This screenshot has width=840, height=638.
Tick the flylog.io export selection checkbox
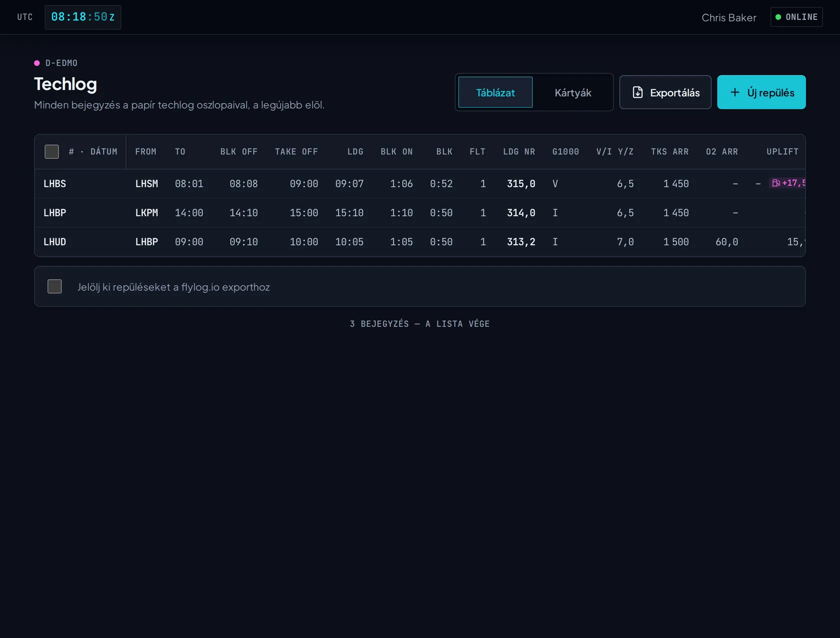54,286
